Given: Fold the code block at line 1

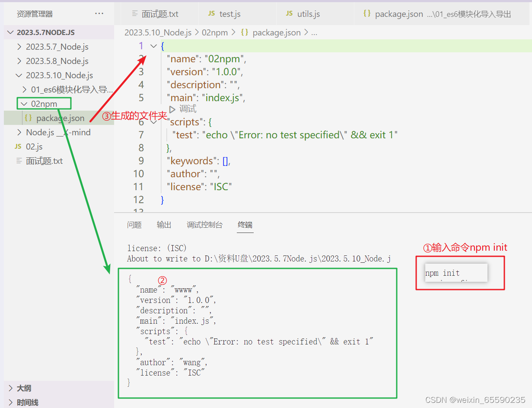Looking at the screenshot, I should [153, 46].
